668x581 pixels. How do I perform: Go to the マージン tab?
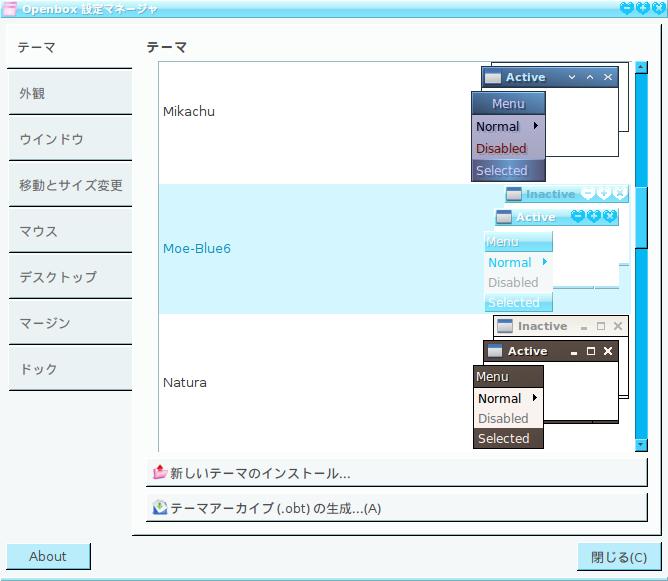(70, 322)
